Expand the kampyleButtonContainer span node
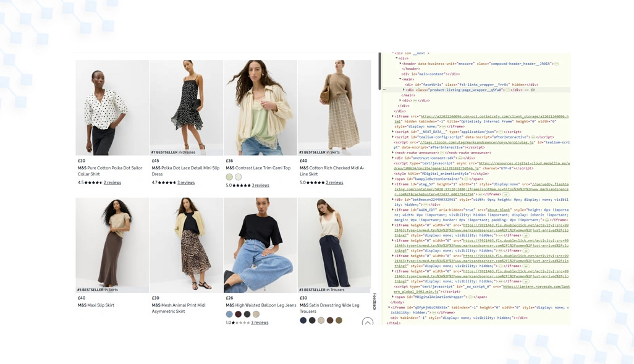The image size is (634, 364). [392, 179]
